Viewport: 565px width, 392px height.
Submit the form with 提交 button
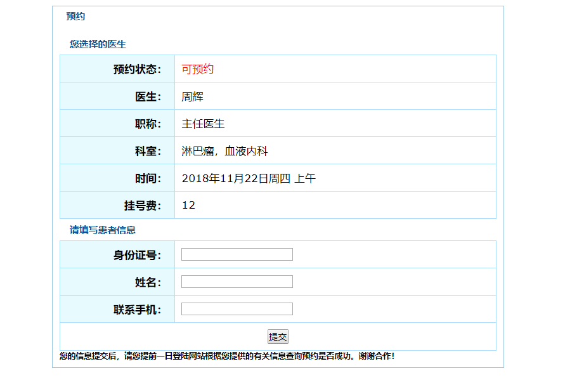278,337
